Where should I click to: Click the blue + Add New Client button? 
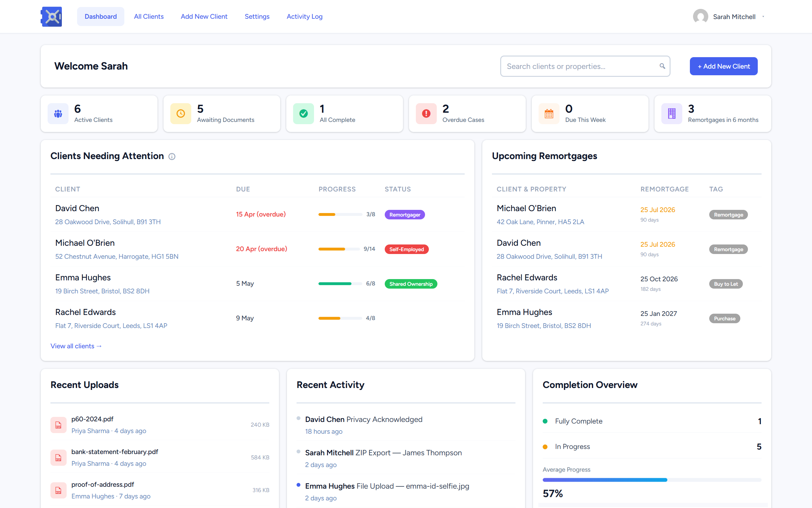(724, 66)
